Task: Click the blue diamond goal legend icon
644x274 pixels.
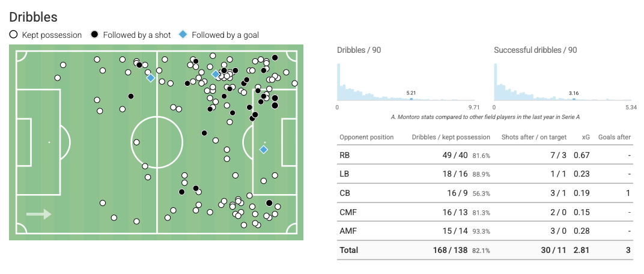Action: click(x=183, y=35)
